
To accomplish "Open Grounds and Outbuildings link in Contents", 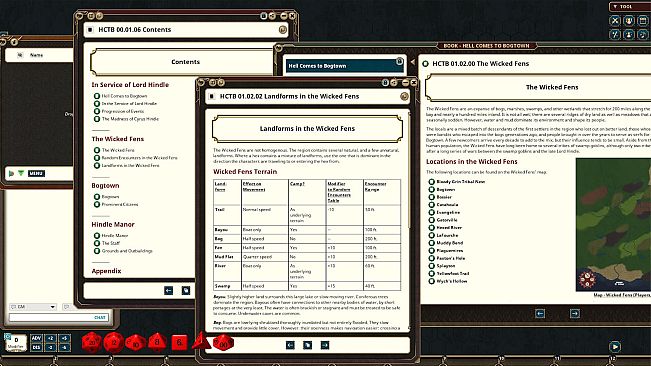I will tap(127, 251).
